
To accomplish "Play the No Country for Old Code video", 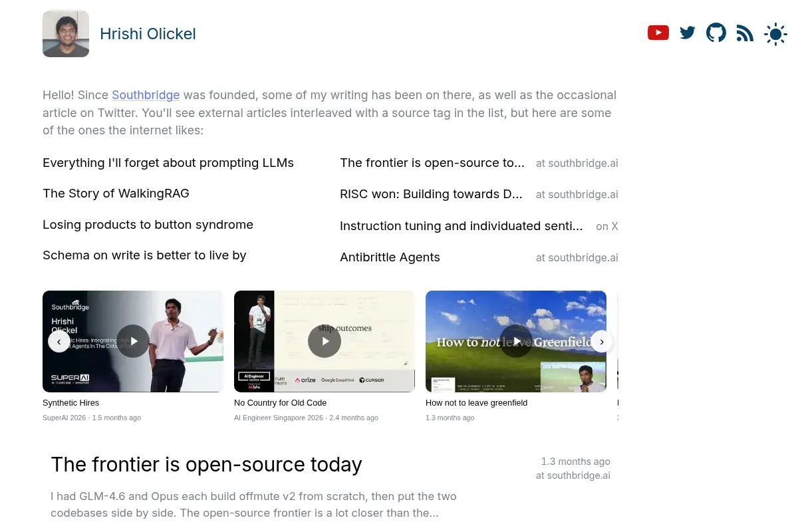I will 325,341.
